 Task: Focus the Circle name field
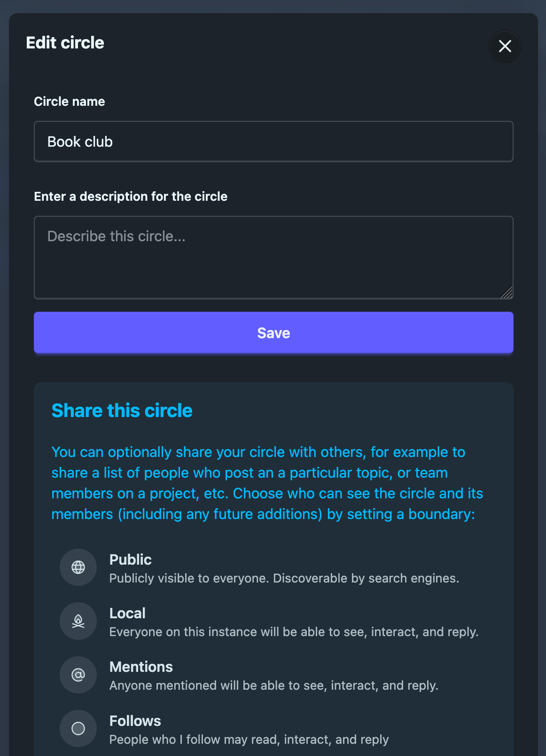point(273,141)
